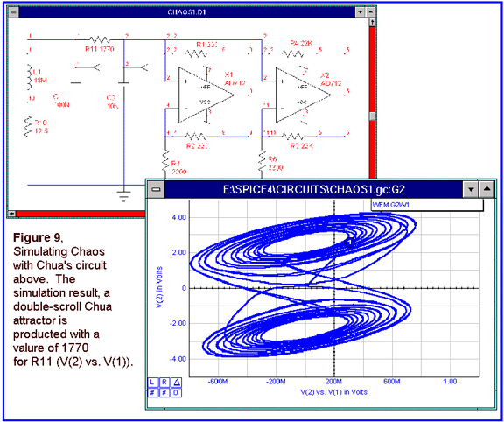Click the # button beneath the R
This screenshot has height=422, width=504.
[x=164, y=392]
